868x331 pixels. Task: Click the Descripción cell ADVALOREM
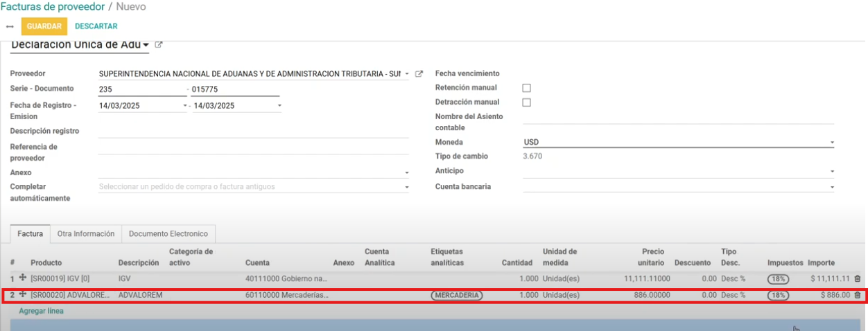click(141, 295)
